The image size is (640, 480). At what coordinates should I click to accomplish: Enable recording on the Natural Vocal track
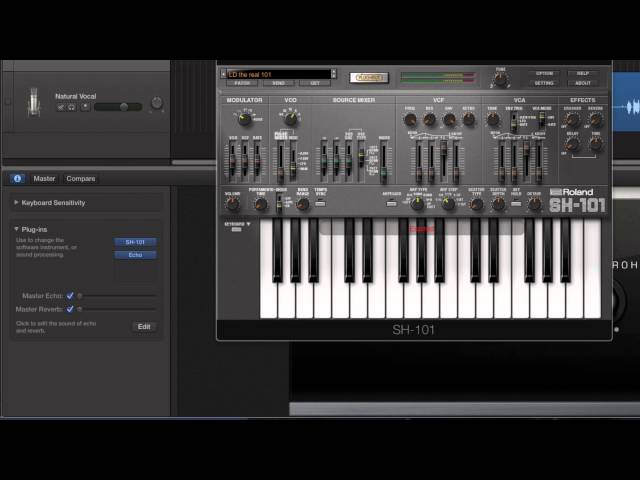click(85, 107)
